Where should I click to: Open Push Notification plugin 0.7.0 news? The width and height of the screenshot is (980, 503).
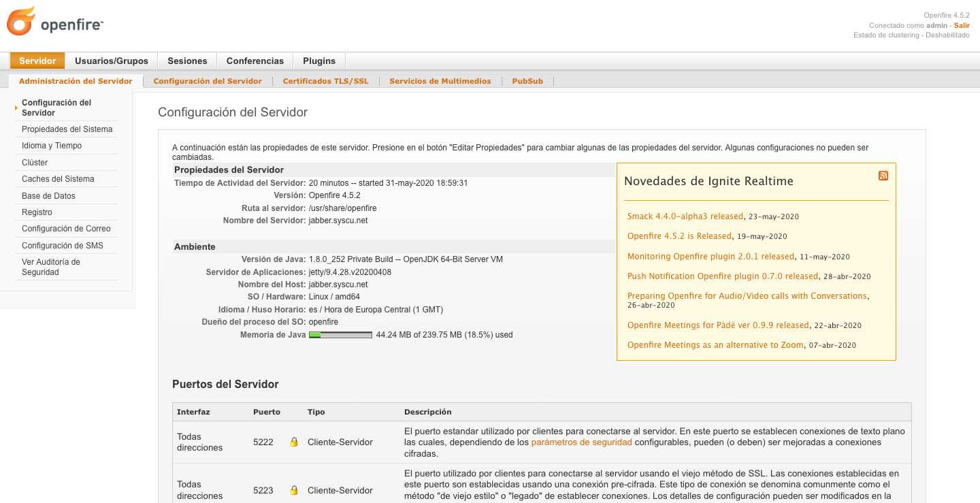(x=723, y=276)
